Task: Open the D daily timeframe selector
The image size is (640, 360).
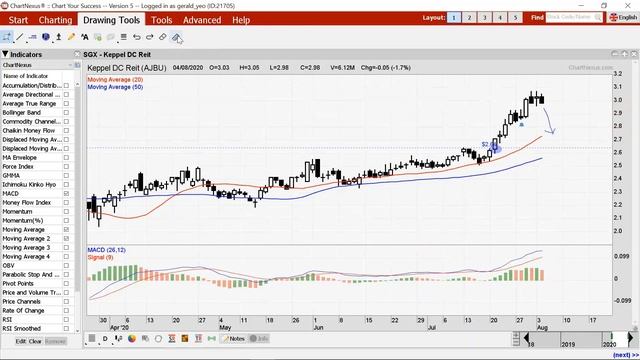Action: point(105,338)
